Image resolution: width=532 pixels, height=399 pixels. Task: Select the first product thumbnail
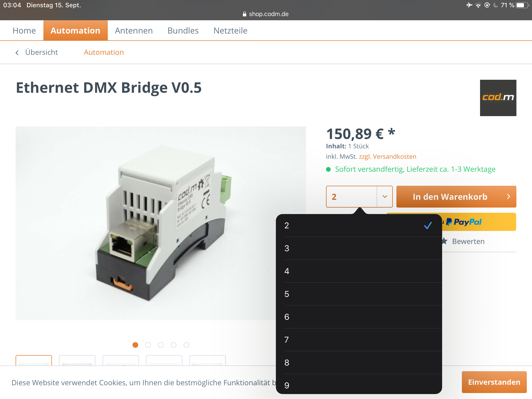coord(34,361)
